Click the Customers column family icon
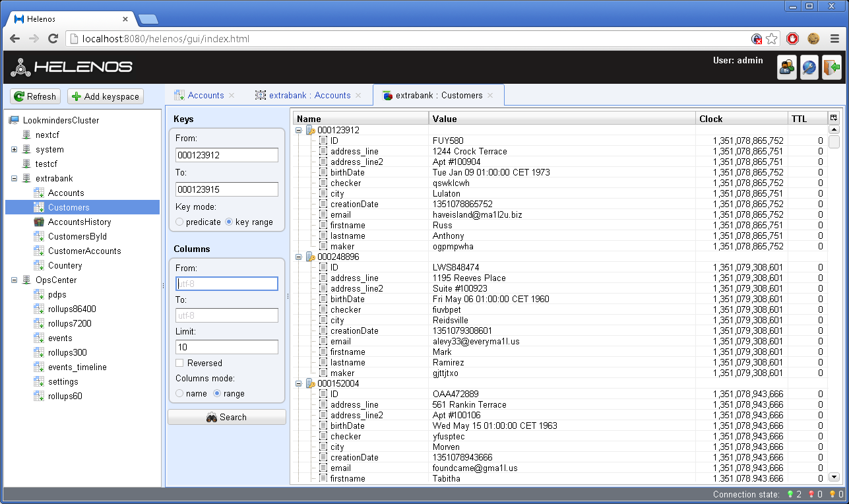 click(x=38, y=207)
